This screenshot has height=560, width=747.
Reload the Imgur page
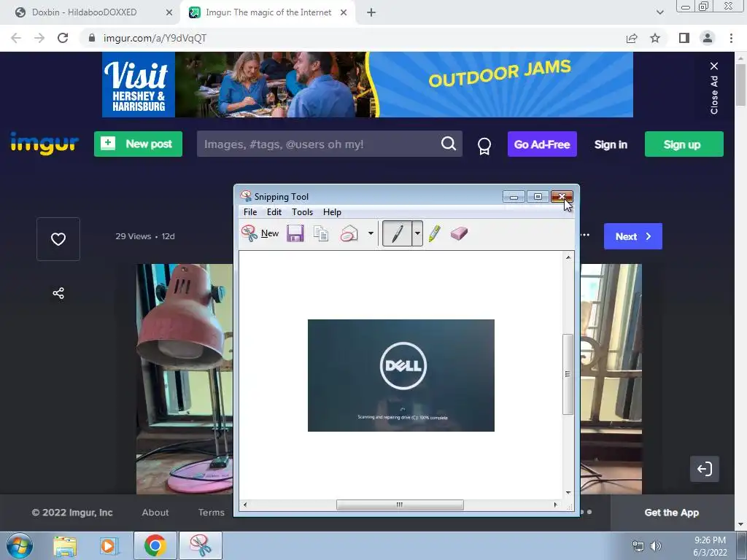[x=63, y=38]
